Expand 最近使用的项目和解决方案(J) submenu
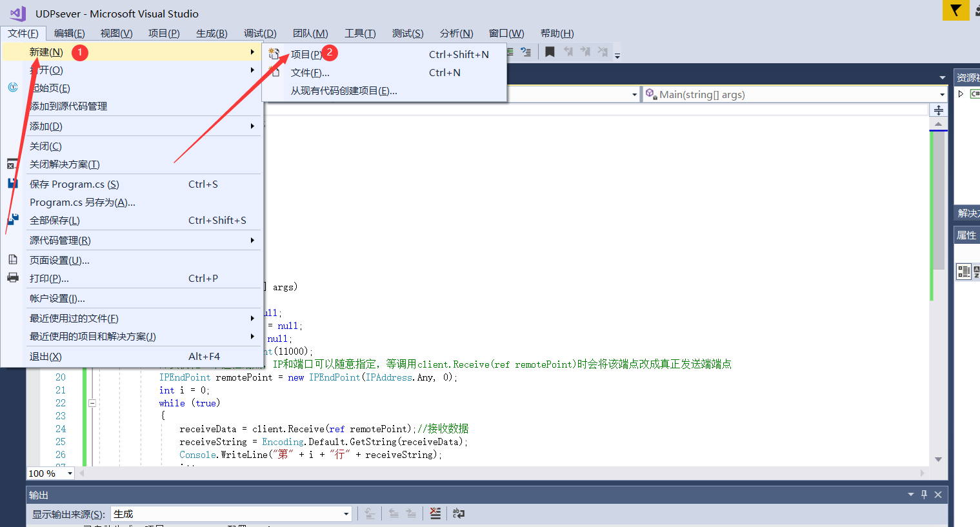 (x=131, y=336)
